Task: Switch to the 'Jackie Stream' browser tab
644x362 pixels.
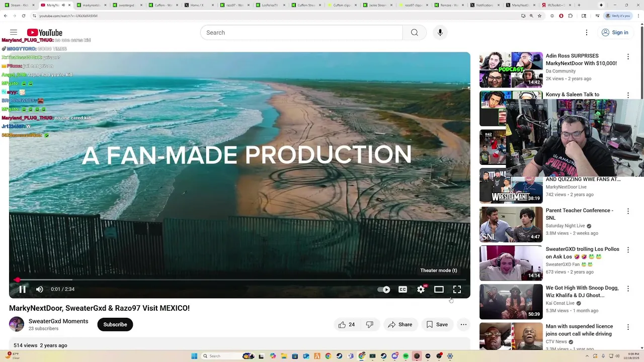Action: 377,5
